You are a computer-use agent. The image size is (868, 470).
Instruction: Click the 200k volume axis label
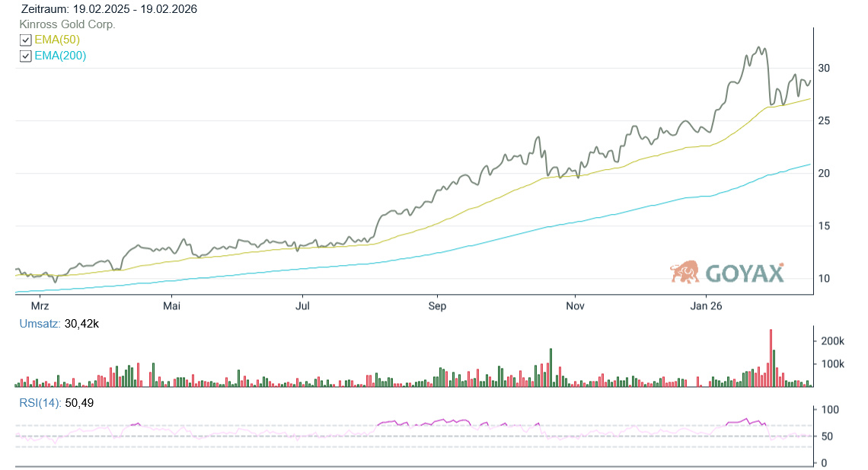[x=831, y=341]
